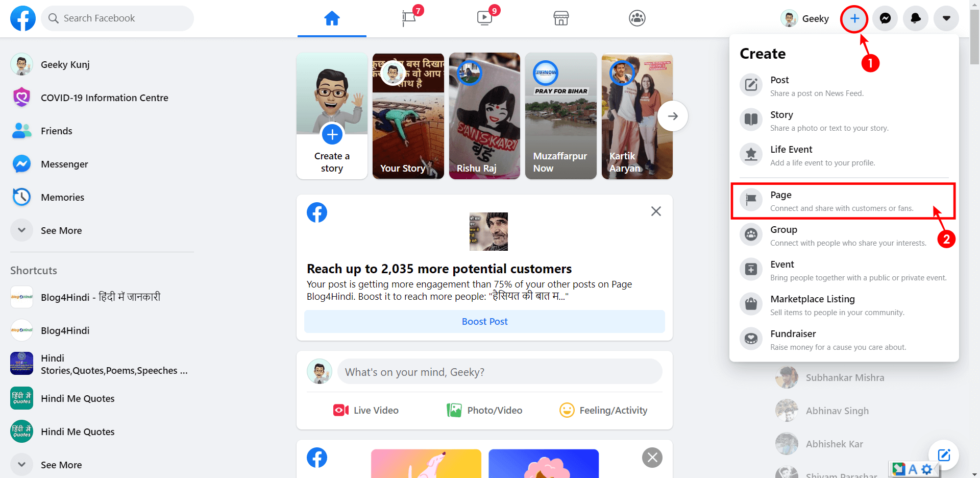Image resolution: width=980 pixels, height=478 pixels.
Task: Click the What's on your mind field
Action: (500, 372)
